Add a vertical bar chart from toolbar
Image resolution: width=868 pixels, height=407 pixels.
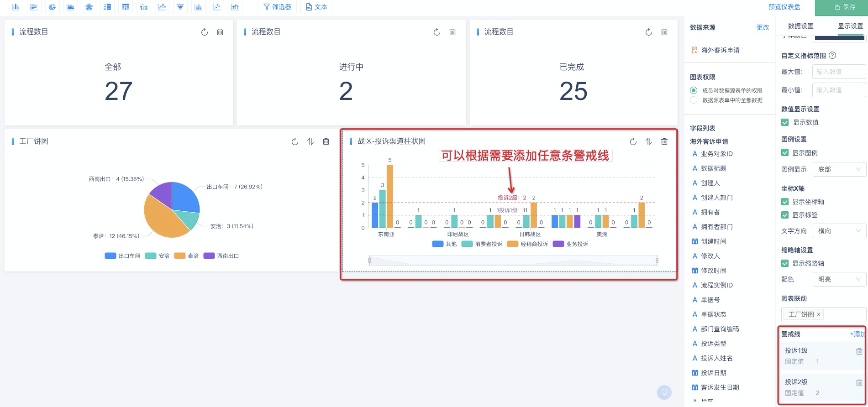click(16, 7)
